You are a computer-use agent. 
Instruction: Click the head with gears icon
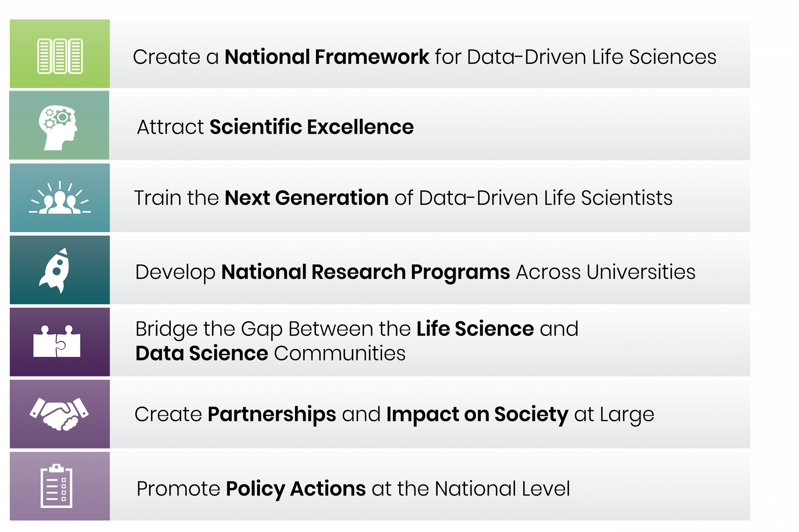[58, 127]
